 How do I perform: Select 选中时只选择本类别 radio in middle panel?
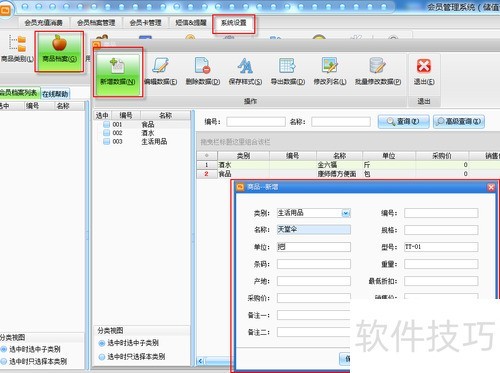tap(102, 357)
